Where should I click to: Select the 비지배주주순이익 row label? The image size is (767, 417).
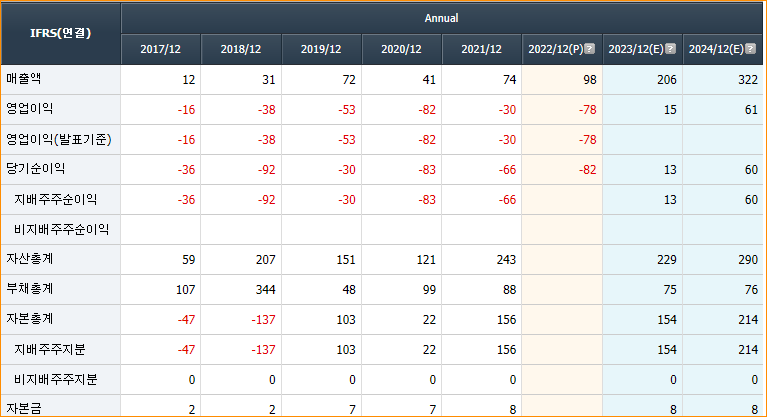pos(61,229)
